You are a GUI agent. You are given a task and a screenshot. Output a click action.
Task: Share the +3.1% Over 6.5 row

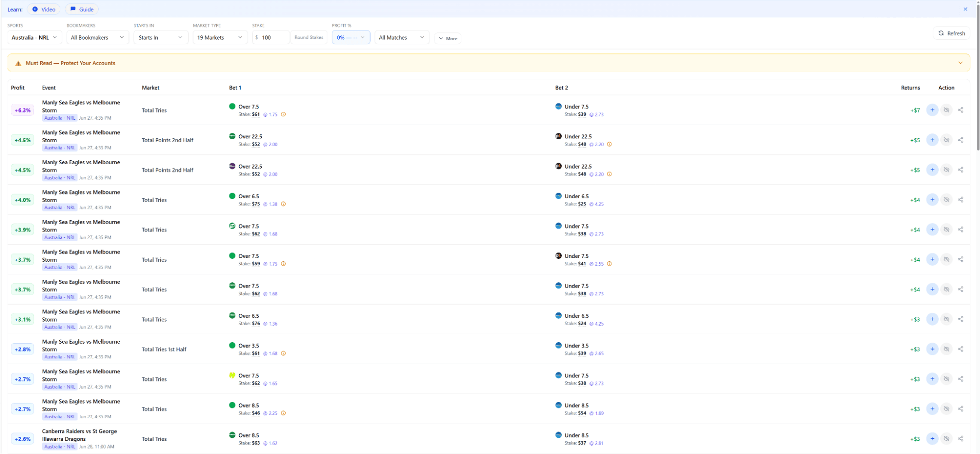pyautogui.click(x=960, y=320)
